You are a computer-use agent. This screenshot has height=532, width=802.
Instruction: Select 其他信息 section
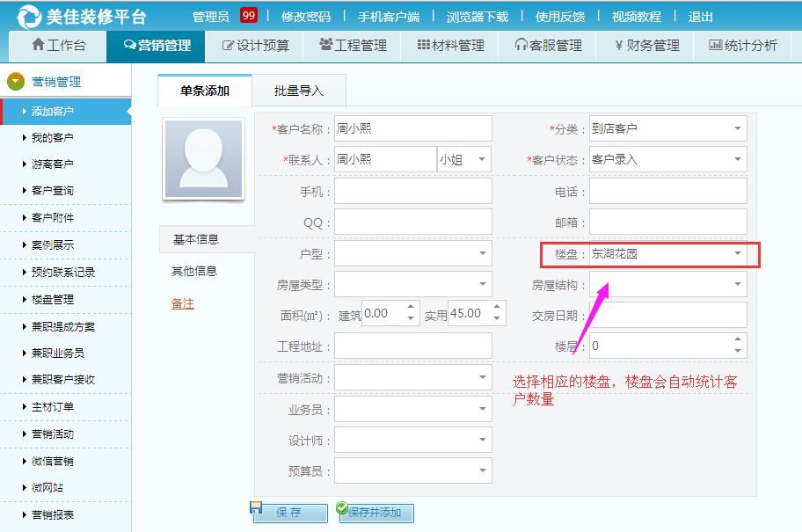point(194,271)
